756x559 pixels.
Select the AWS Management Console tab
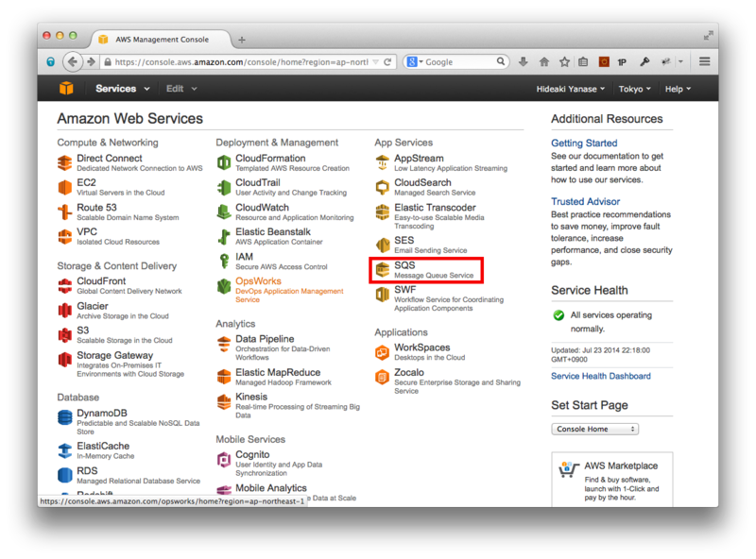point(162,40)
